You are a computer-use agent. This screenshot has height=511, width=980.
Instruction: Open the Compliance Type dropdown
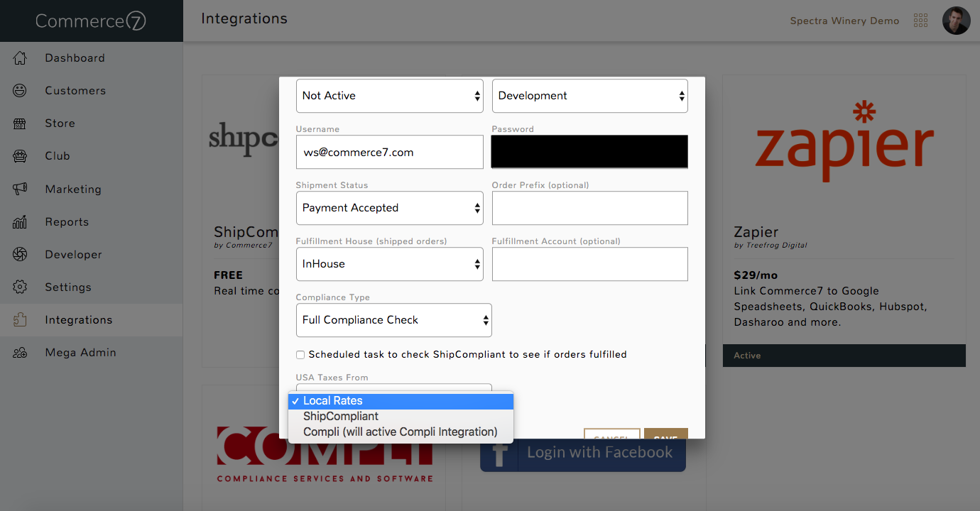click(x=394, y=320)
